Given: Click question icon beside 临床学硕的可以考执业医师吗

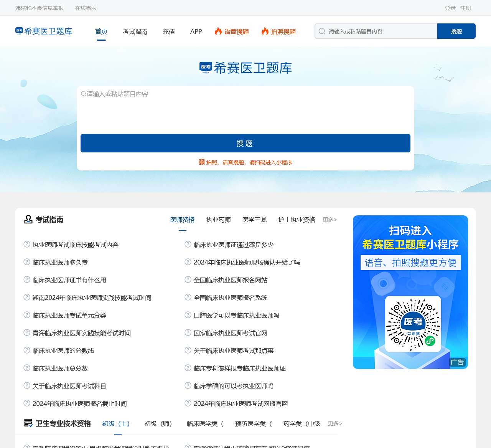Looking at the screenshot, I should [188, 385].
